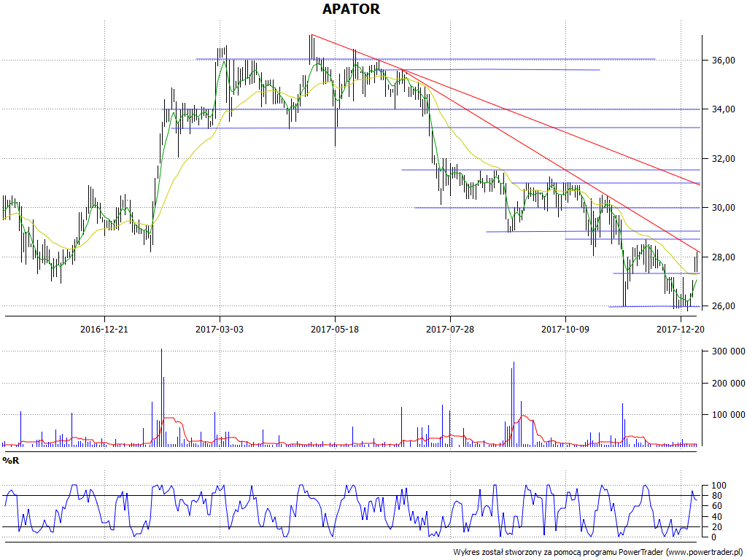Click the 2017-12-20 date label

coord(681,329)
